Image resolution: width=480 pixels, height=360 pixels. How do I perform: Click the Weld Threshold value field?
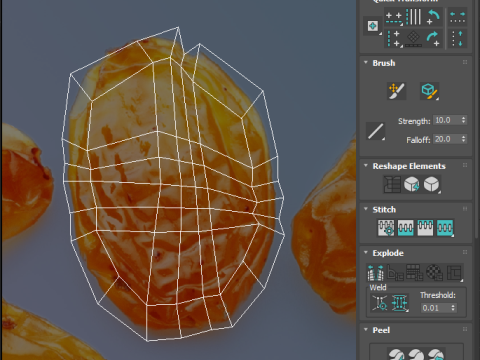click(x=435, y=308)
